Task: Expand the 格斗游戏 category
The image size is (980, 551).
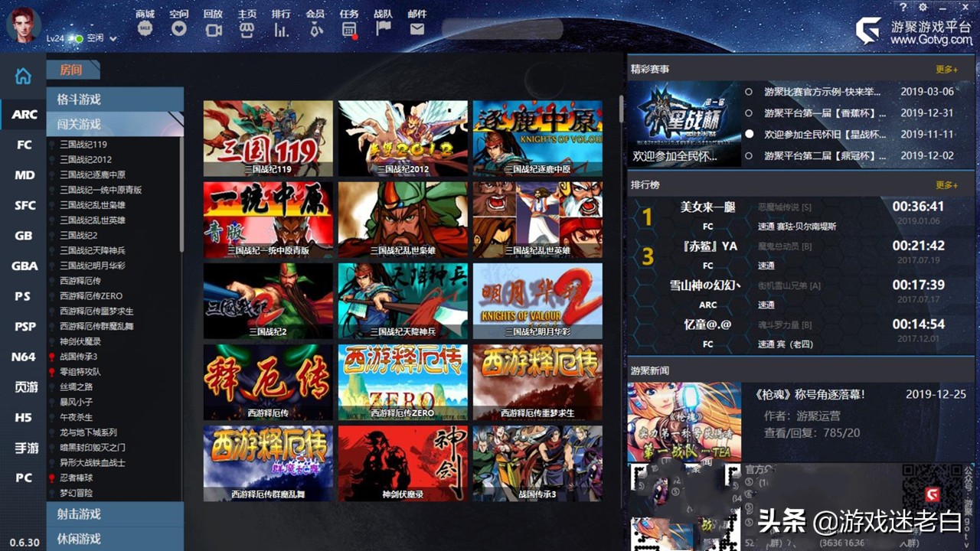Action: [x=115, y=99]
